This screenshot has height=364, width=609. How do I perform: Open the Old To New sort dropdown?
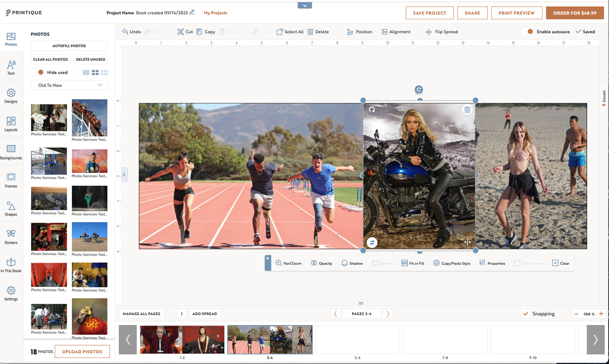[69, 85]
